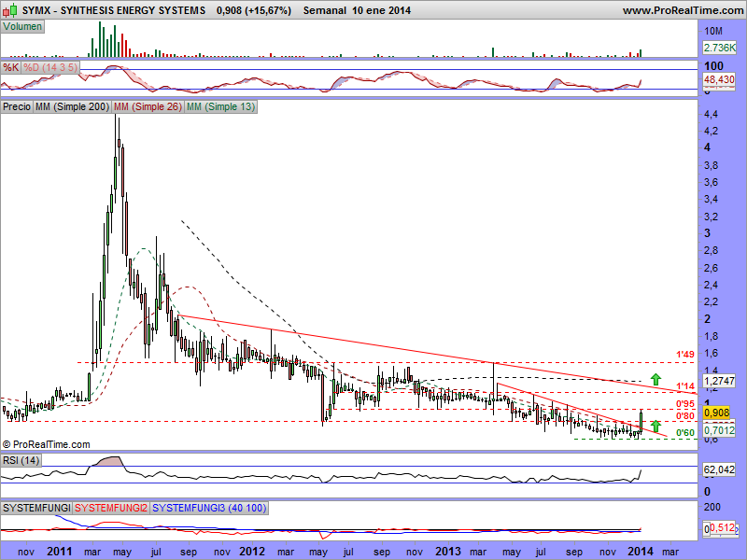The width and height of the screenshot is (747, 560).
Task: Click the yellow 0,908 current price tag
Action: [x=716, y=413]
